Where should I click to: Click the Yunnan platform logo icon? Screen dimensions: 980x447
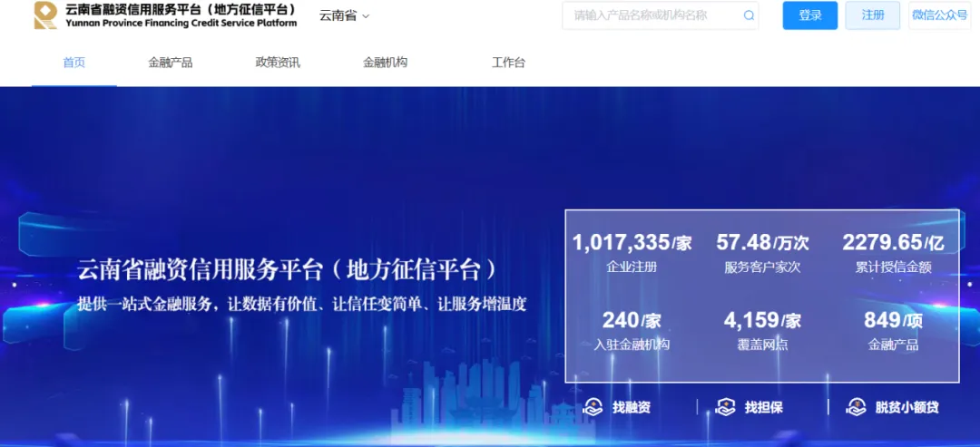click(45, 15)
